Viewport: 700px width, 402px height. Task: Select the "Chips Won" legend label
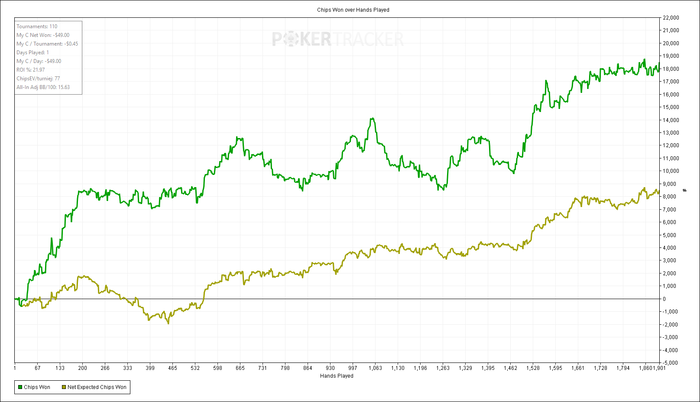tap(37, 387)
